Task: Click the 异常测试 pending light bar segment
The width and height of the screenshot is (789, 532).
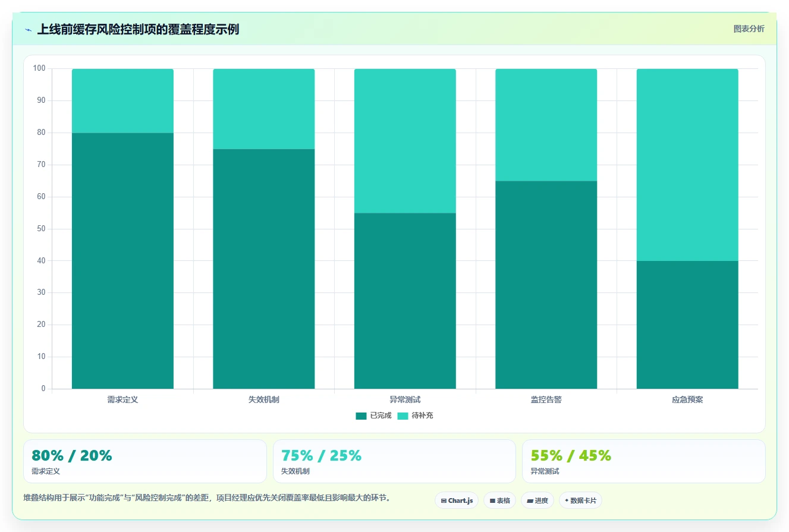Action: point(405,141)
